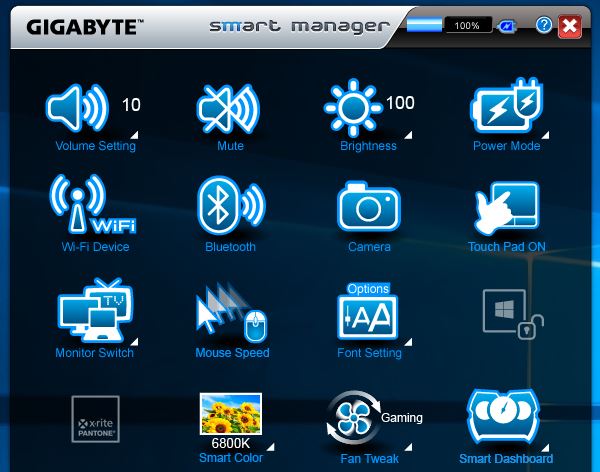This screenshot has width=600, height=472.
Task: Expand the Smart Dashboard corner arrow
Action: pos(545,448)
